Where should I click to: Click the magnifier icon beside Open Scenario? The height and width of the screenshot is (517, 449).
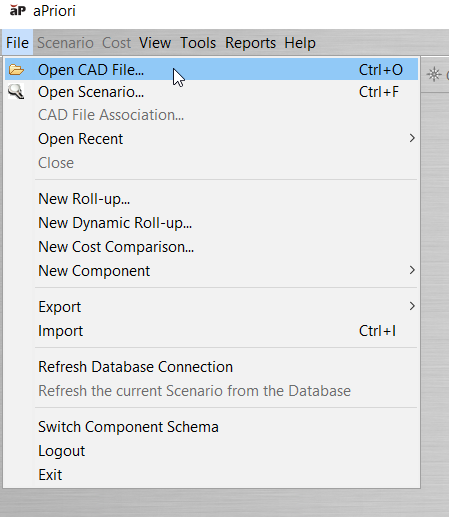coord(16,92)
